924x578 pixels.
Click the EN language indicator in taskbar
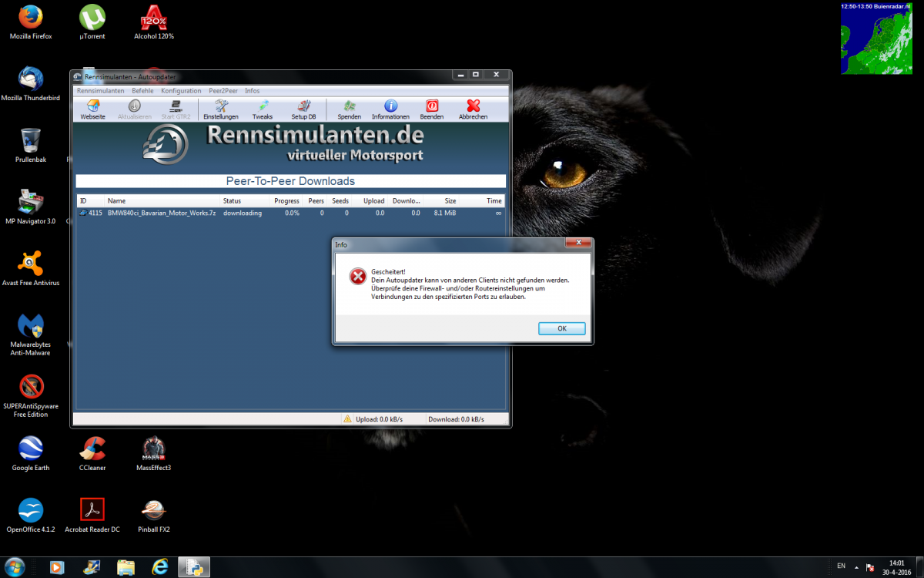tap(841, 566)
